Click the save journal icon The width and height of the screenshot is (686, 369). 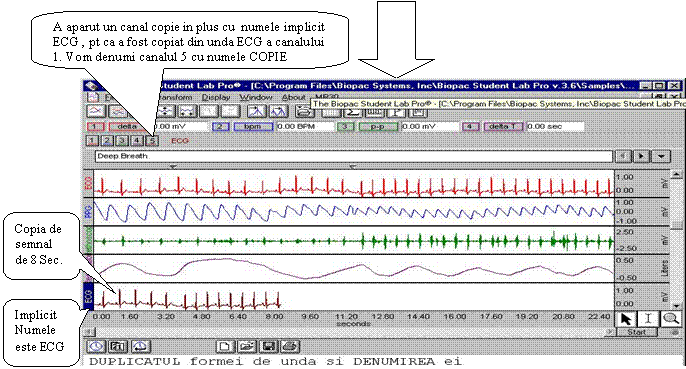(x=268, y=347)
